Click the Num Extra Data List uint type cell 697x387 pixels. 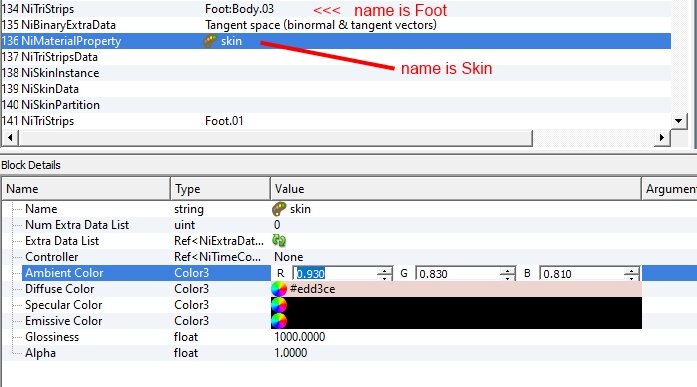(x=184, y=225)
